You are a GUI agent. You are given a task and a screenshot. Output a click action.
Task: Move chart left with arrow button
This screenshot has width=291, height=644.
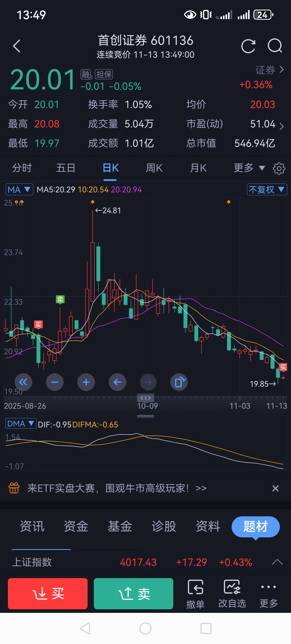pyautogui.click(x=118, y=382)
